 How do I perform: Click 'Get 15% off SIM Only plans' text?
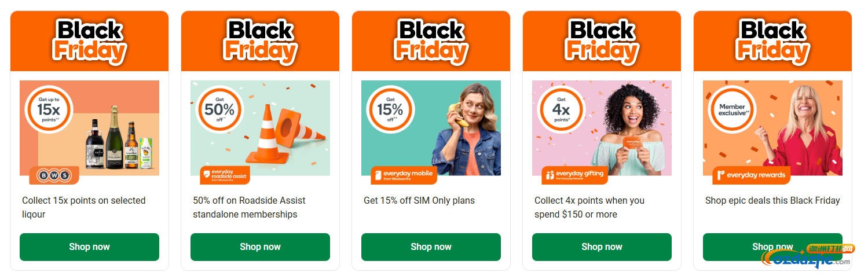tap(419, 201)
